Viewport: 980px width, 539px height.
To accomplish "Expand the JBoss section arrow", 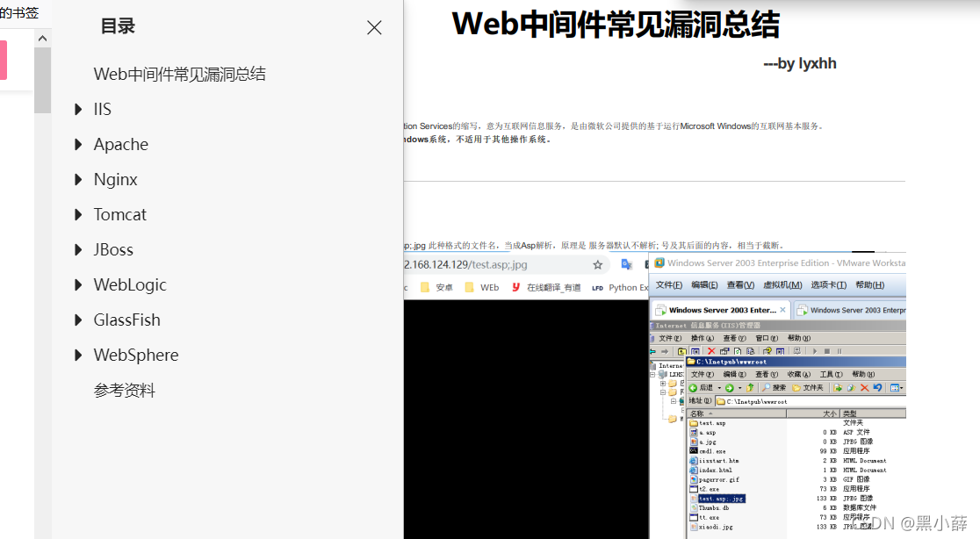I will [78, 250].
